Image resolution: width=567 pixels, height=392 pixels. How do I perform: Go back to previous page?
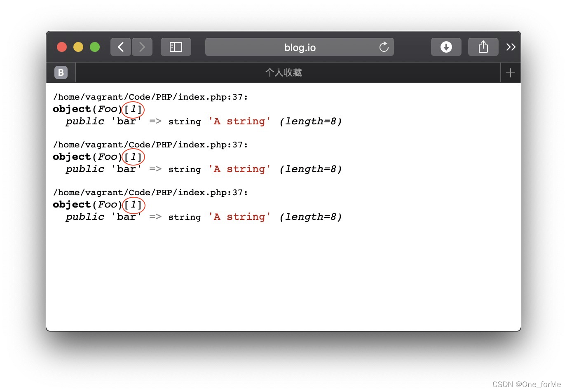(121, 47)
